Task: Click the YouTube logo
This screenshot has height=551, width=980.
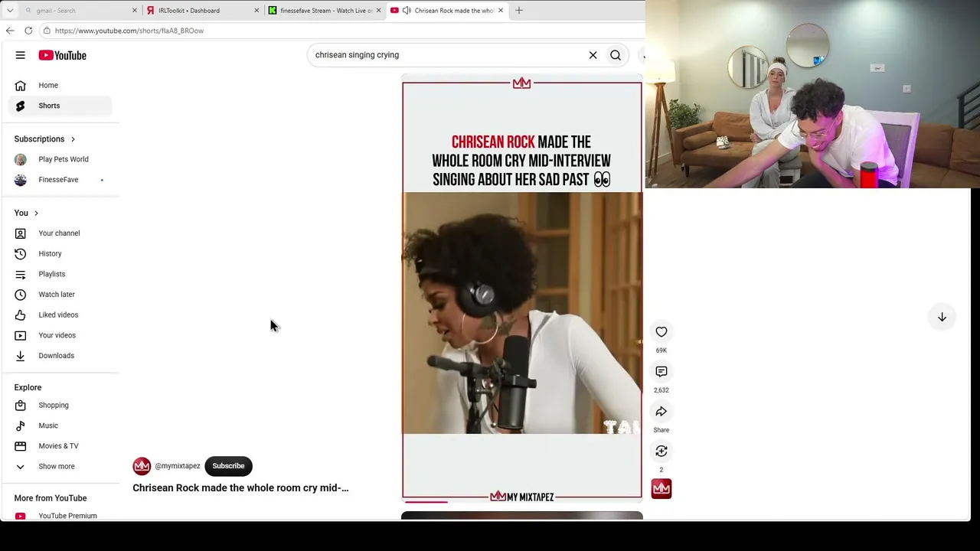Action: (x=63, y=55)
